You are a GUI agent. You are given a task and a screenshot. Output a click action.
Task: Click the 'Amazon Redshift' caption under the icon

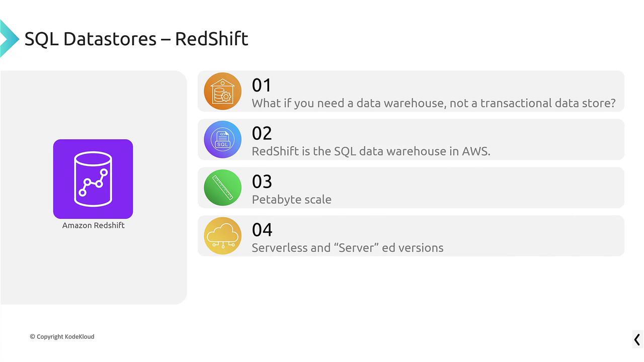pos(93,225)
